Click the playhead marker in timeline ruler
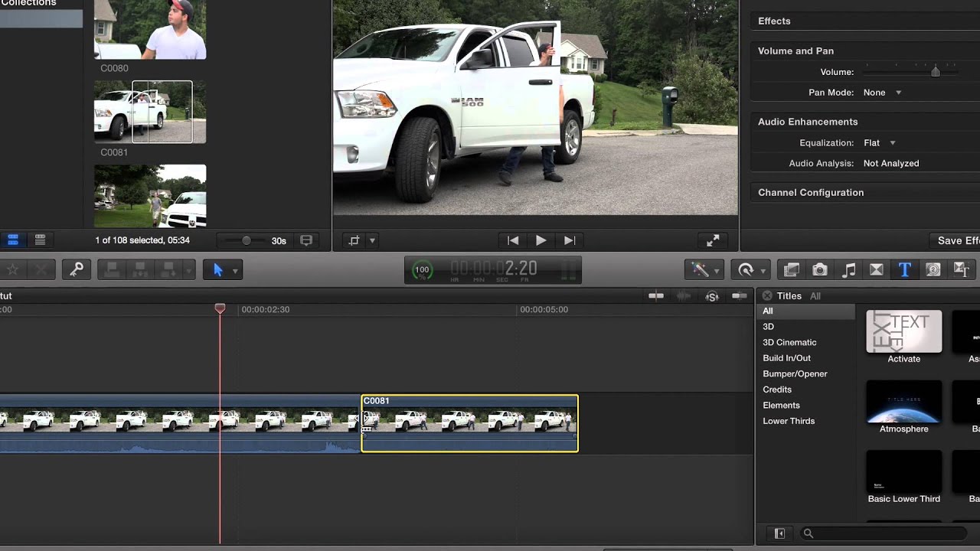Screen dimensions: 980x551 point(220,308)
